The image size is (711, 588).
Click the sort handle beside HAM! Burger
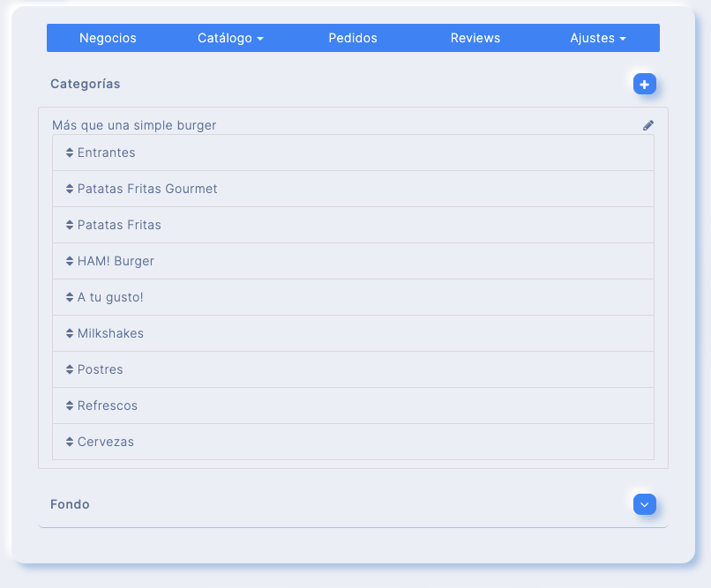coord(70,261)
